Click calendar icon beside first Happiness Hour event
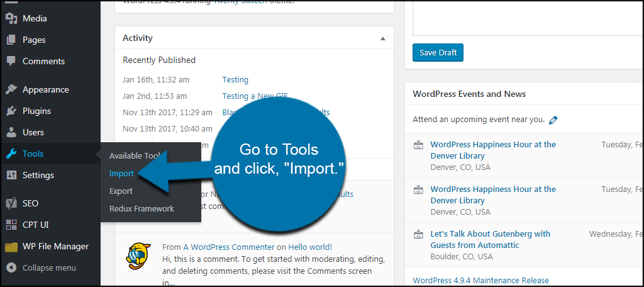Viewport: 644px width, 287px height. pyautogui.click(x=418, y=145)
